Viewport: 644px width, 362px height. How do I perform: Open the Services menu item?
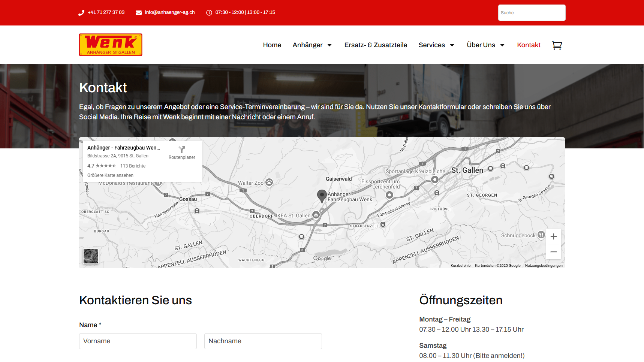(431, 45)
